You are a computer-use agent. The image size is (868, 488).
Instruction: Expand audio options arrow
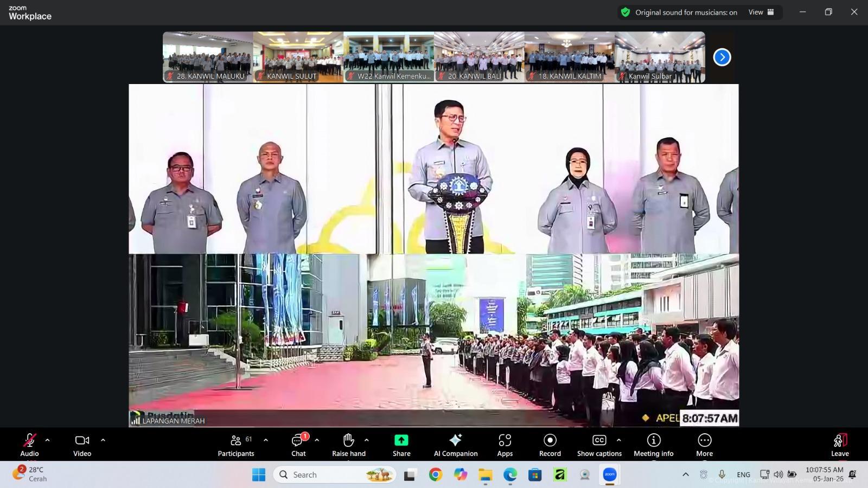click(x=47, y=440)
